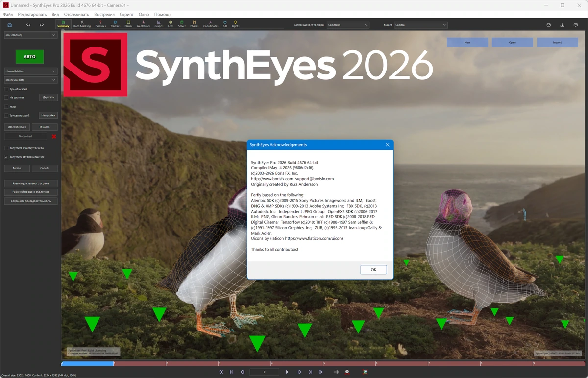
Task: Enable the Зум-объектив checkbox
Action: click(x=6, y=89)
